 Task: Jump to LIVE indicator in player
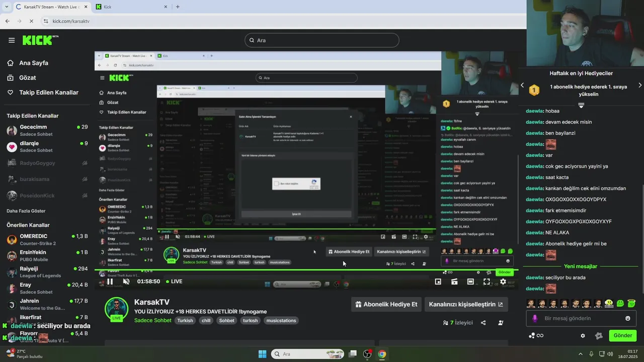tap(174, 282)
